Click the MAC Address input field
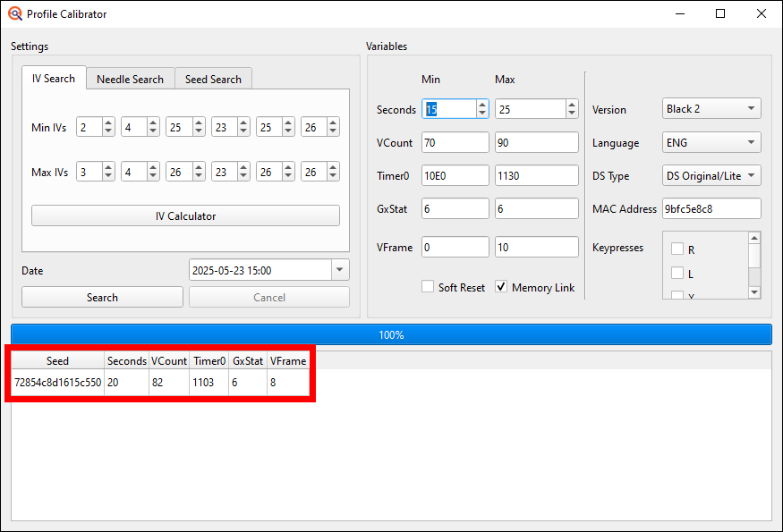783x532 pixels. 711,209
